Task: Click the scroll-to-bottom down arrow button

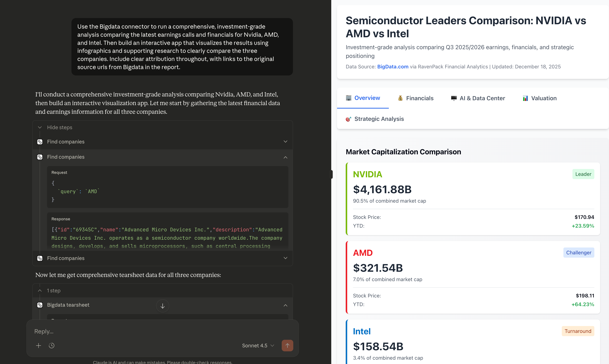Action: (x=162, y=306)
